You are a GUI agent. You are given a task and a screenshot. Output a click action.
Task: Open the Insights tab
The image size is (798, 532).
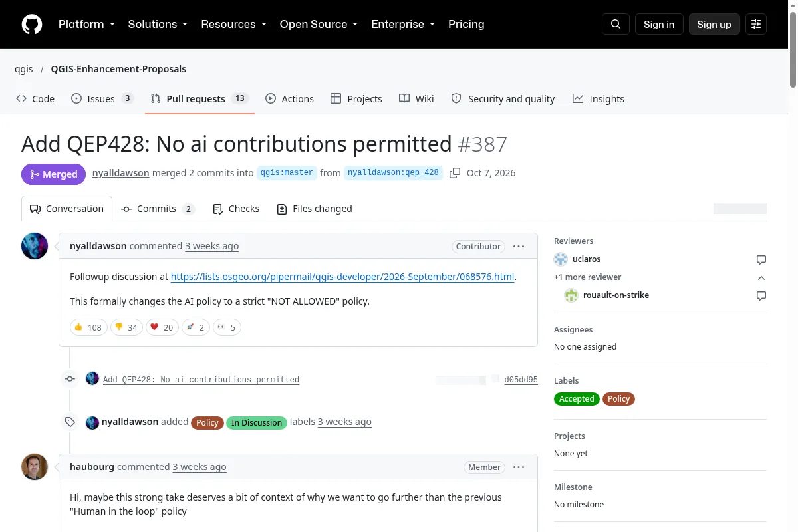click(x=598, y=99)
